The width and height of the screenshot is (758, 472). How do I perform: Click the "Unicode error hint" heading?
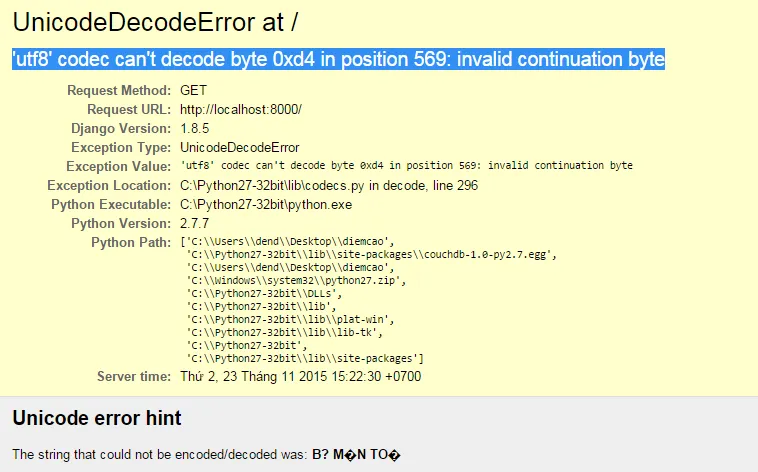tap(97, 417)
